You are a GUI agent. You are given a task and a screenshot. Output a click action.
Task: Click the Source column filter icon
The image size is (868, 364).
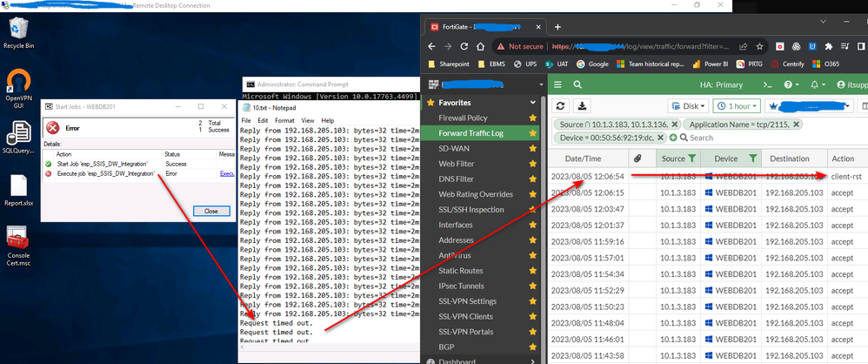pos(691,158)
